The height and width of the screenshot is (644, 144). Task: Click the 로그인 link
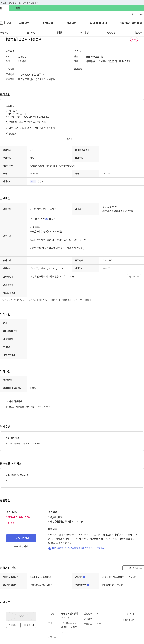click(x=135, y=15)
